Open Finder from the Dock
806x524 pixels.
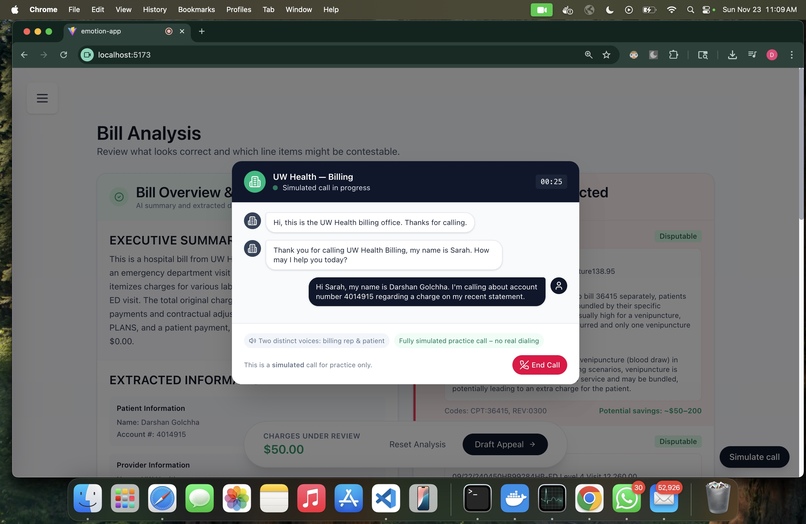click(x=88, y=498)
